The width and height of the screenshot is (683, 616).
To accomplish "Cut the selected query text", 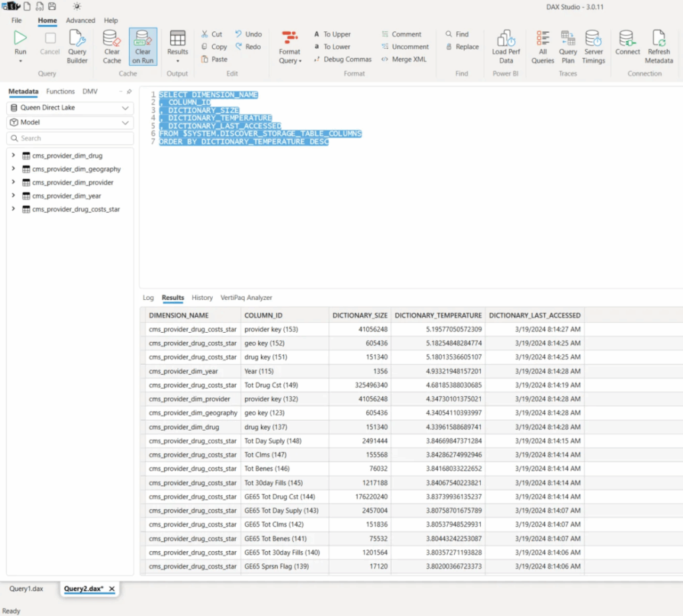I will (x=212, y=34).
